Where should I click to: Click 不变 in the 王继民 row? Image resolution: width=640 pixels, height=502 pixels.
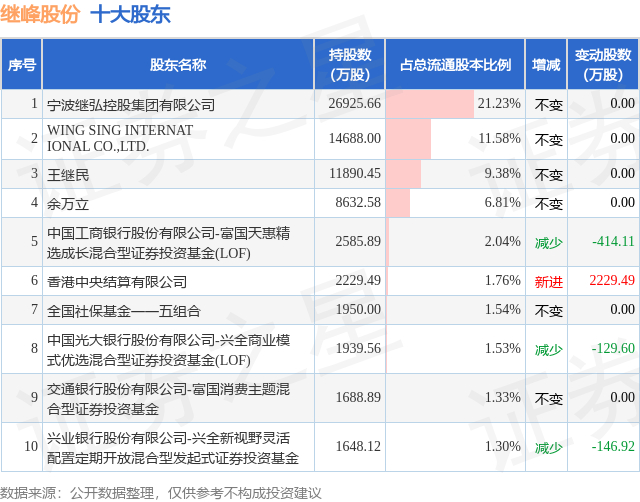click(x=549, y=175)
